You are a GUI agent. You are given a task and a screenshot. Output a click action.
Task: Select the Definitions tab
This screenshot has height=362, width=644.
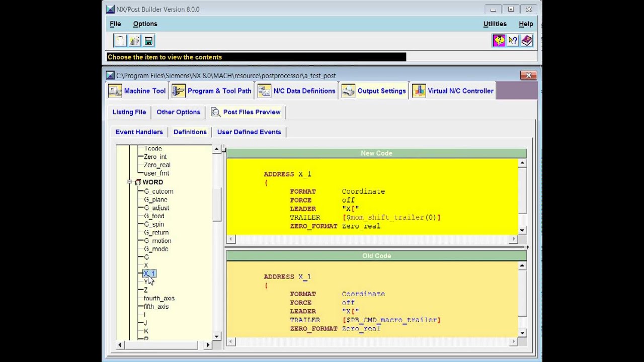[x=190, y=132]
